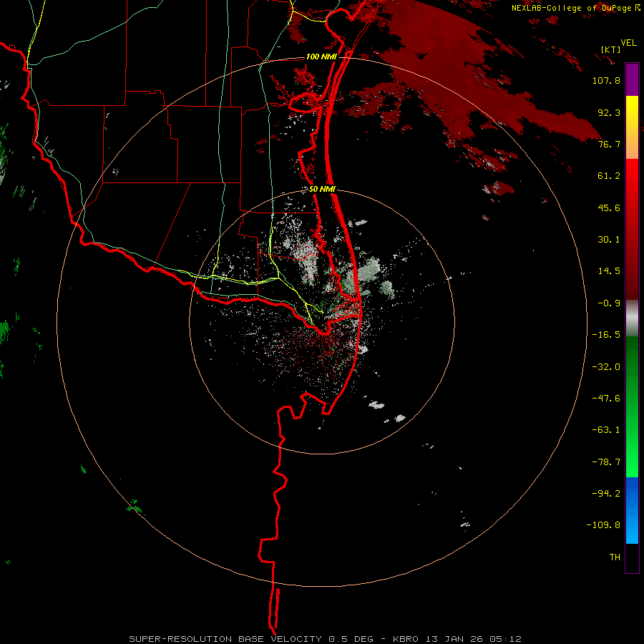This screenshot has width=644, height=644.
Task: Click the Super-Resolution Base Velocity caption at bottom
Action: coord(325,639)
